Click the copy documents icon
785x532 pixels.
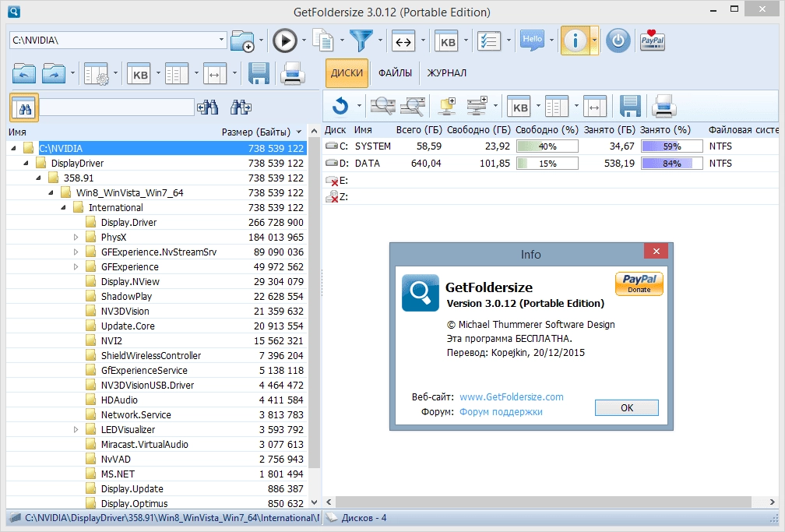323,41
